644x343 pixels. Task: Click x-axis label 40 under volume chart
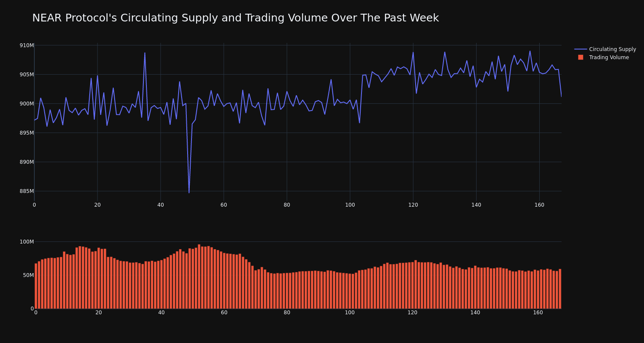[161, 313]
